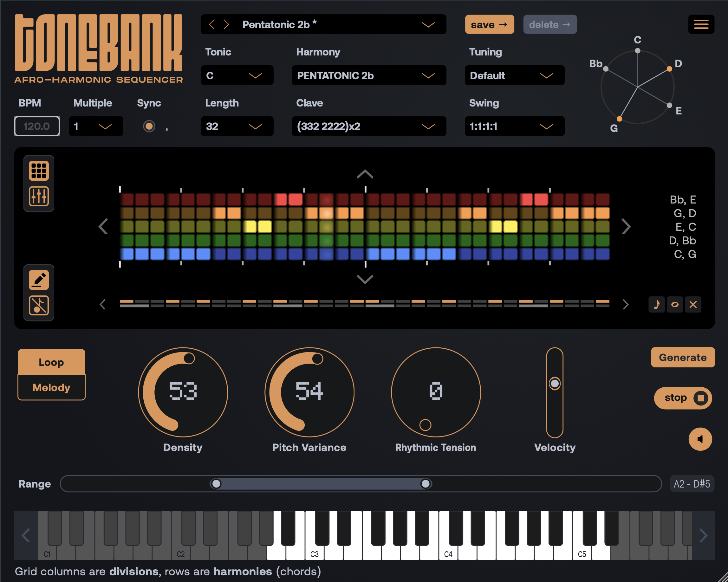This screenshot has height=582, width=728.
Task: Click the BPM value field
Action: (x=37, y=126)
